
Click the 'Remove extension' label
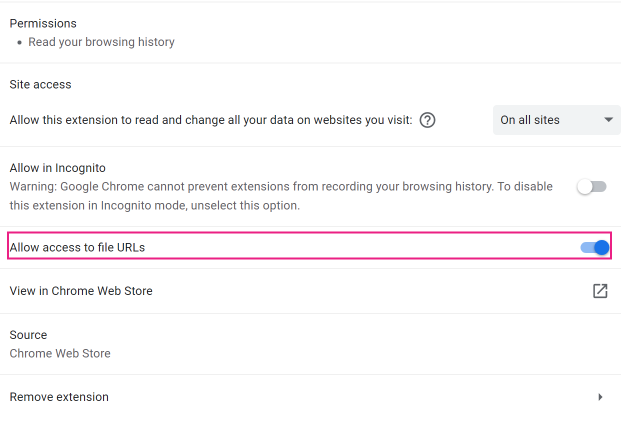click(59, 397)
